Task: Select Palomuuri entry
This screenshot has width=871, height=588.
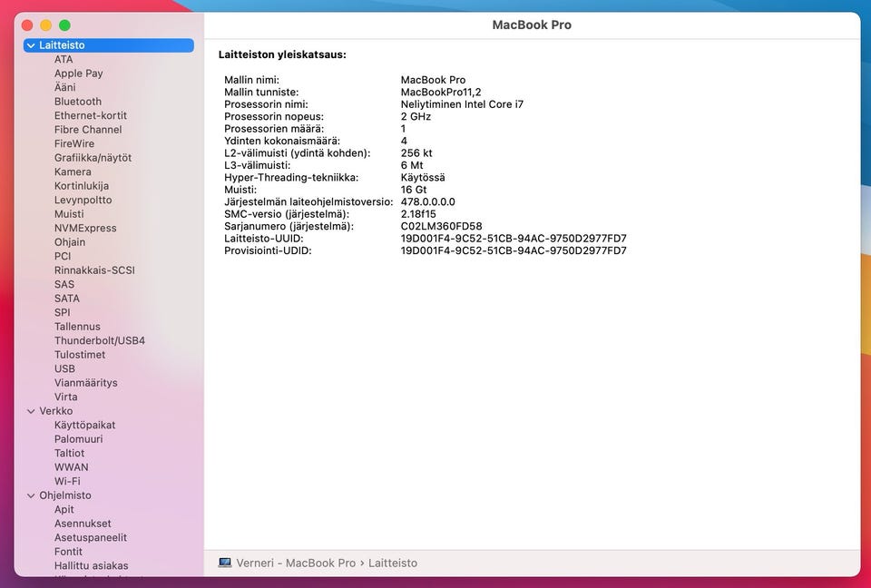Action: coord(78,439)
